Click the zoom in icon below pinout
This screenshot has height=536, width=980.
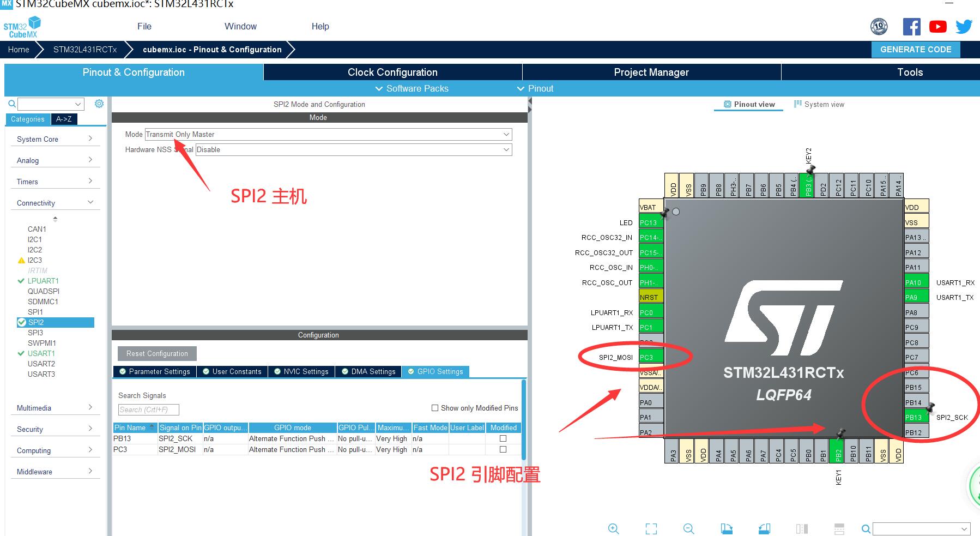tap(613, 528)
